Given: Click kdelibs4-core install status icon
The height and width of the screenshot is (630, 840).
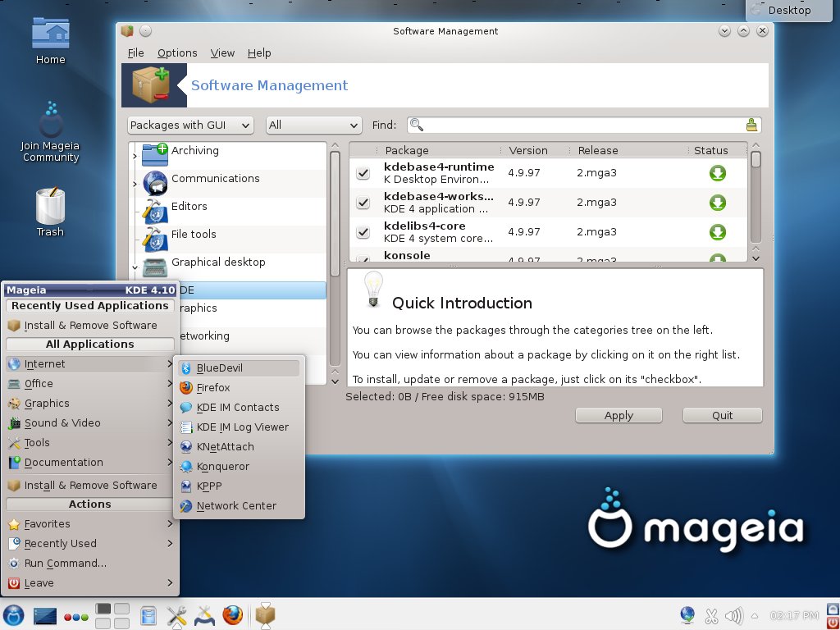Looking at the screenshot, I should (717, 232).
